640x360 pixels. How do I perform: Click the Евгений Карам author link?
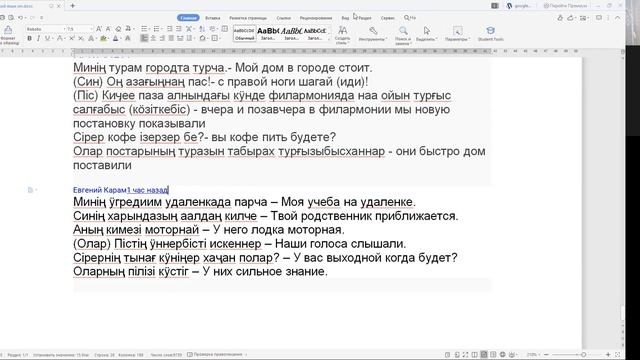tap(100, 190)
